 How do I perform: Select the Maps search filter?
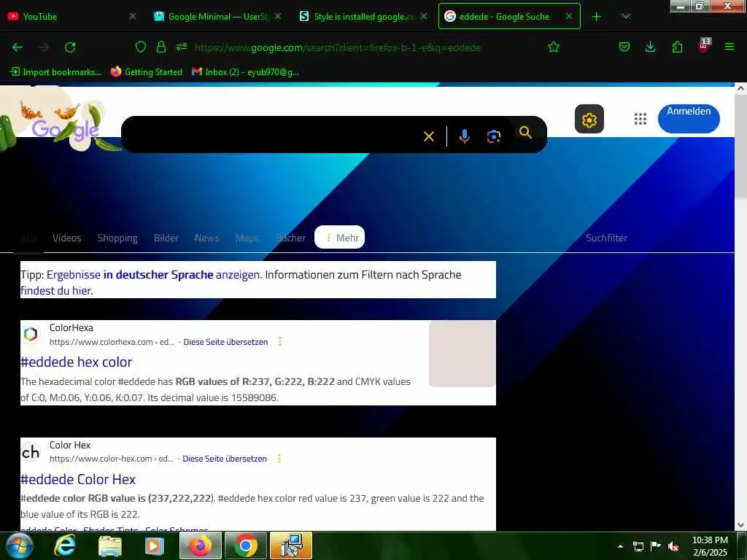pos(247,238)
